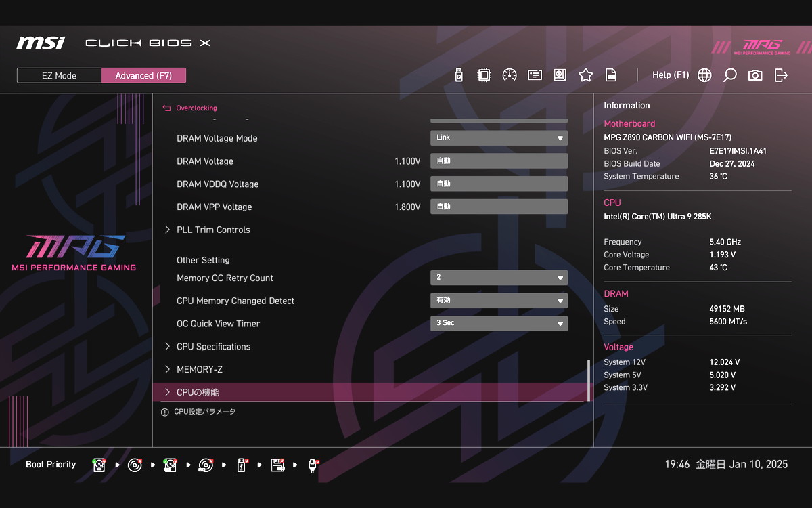Switch to Advanced (F7) mode
812x508 pixels.
click(x=143, y=75)
